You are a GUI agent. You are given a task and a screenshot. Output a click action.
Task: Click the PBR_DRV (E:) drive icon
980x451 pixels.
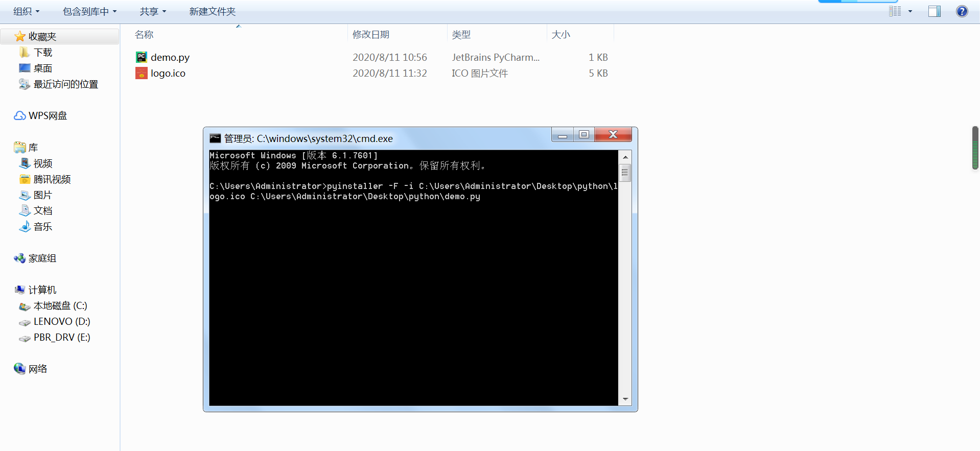click(25, 338)
